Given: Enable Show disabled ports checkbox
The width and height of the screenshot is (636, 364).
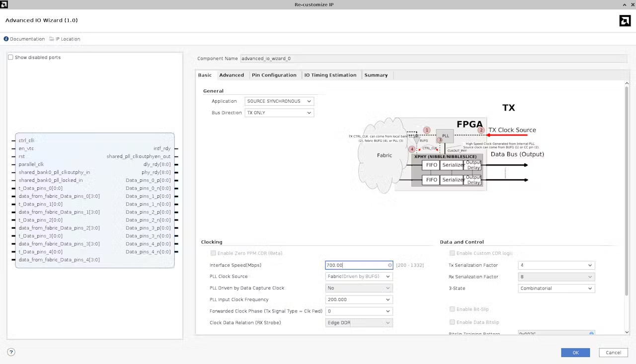Looking at the screenshot, I should [10, 58].
